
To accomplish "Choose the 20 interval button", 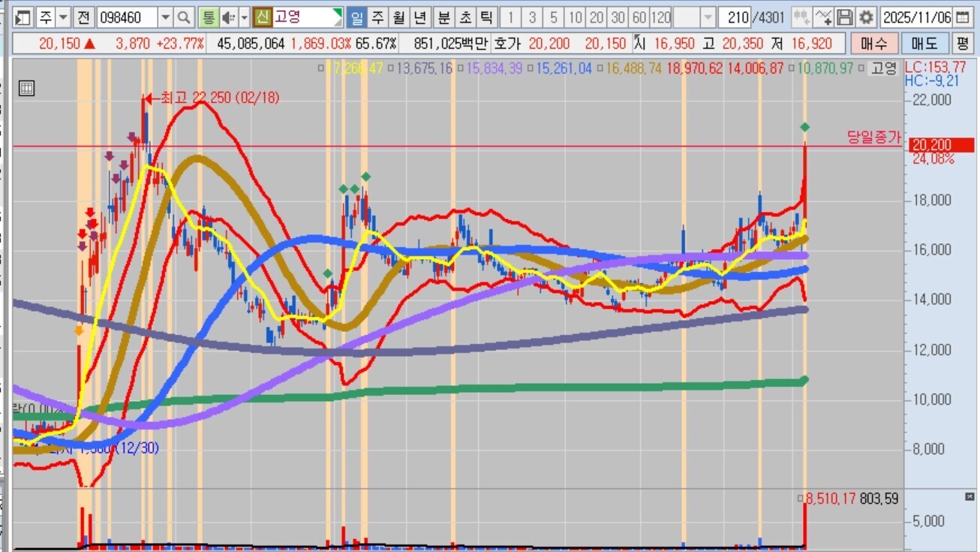I will (x=597, y=17).
